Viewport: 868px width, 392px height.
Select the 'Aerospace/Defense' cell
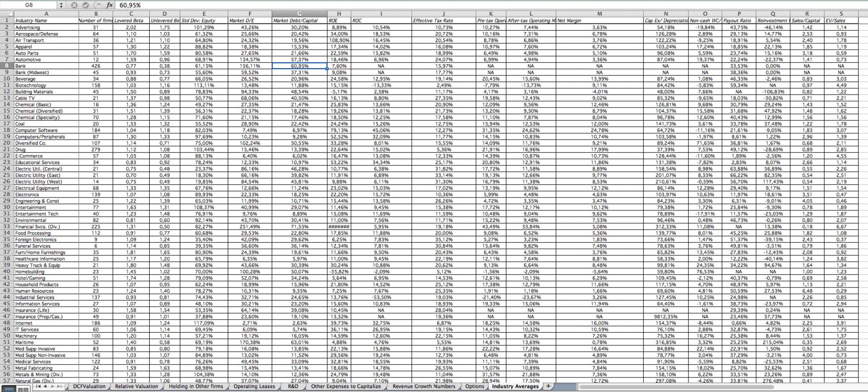tap(46, 34)
